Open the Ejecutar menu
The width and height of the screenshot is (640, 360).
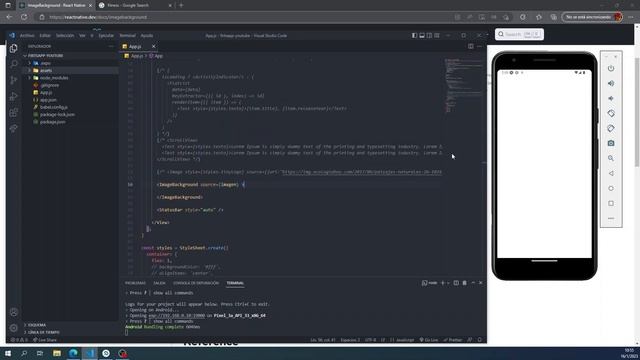(x=106, y=36)
